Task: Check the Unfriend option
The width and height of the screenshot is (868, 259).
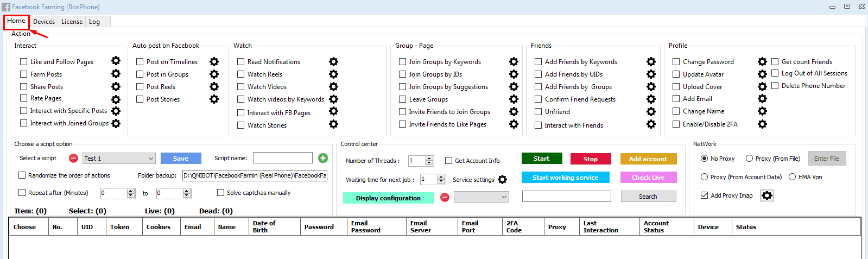Action: [x=538, y=111]
